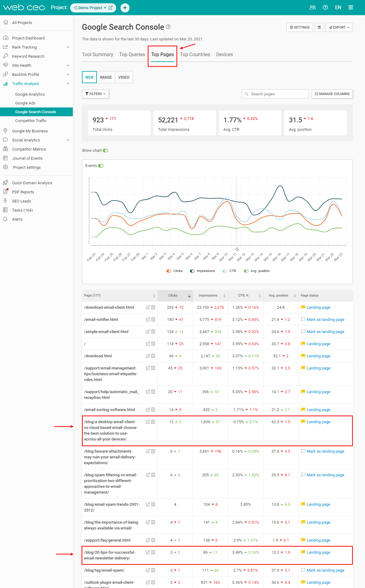Image resolution: width=365 pixels, height=588 pixels.
Task: Click the Google event marker on chart axis
Action: [x=237, y=249]
